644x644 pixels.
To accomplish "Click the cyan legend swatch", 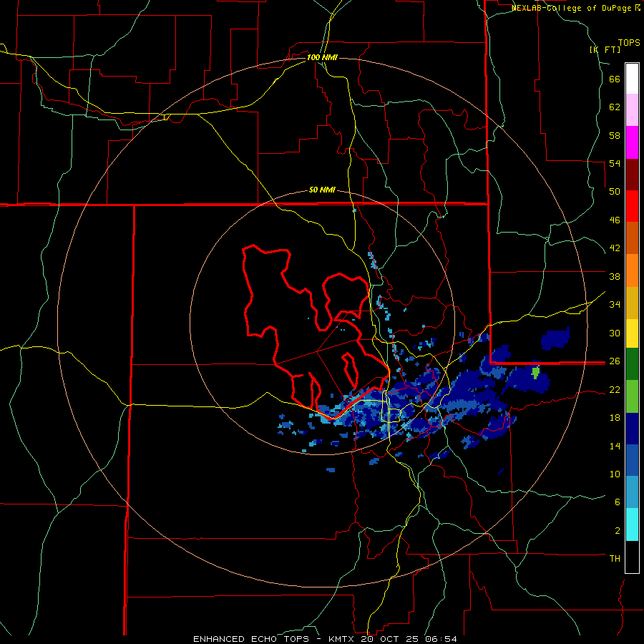I will [632, 525].
